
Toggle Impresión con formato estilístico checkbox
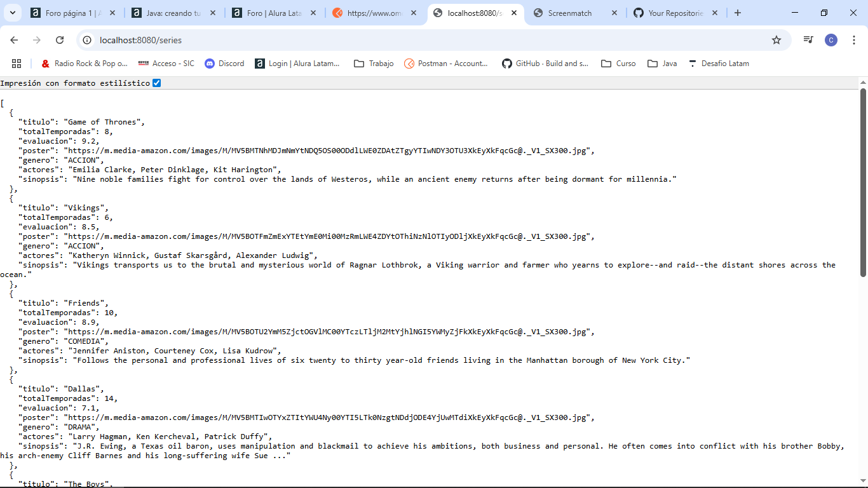[x=157, y=83]
